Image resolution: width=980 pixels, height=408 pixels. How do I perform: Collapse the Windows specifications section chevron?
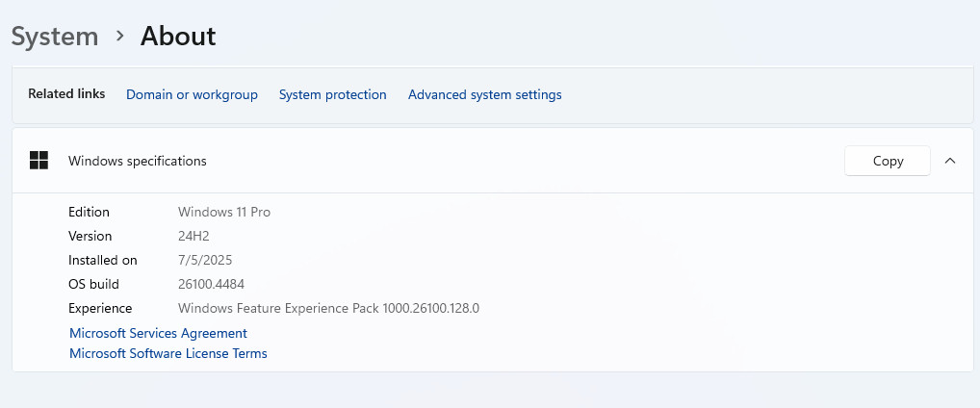click(x=950, y=161)
